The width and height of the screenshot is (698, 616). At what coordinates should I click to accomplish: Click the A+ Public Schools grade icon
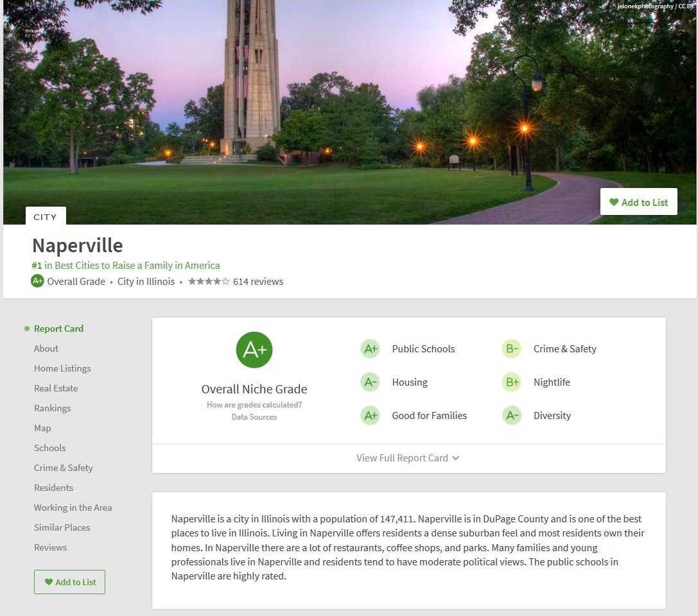[x=371, y=349]
